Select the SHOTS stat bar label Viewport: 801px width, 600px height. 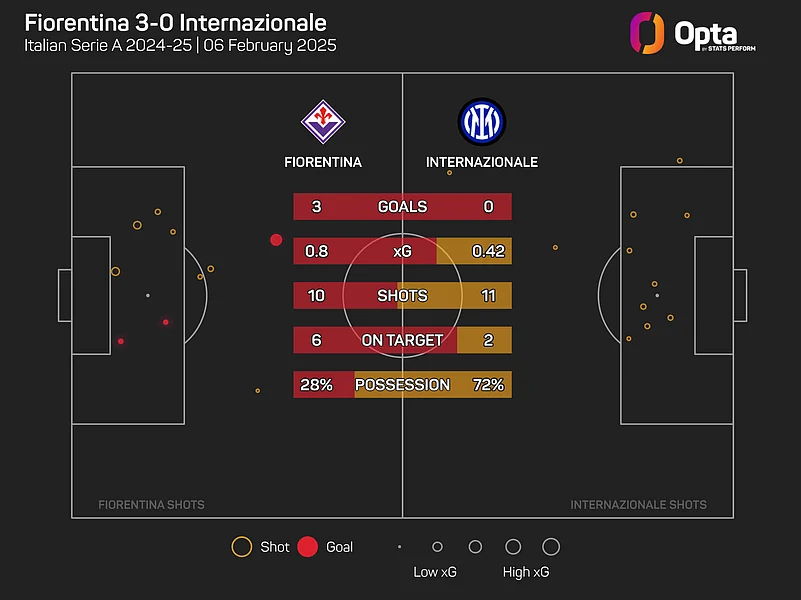point(402,296)
